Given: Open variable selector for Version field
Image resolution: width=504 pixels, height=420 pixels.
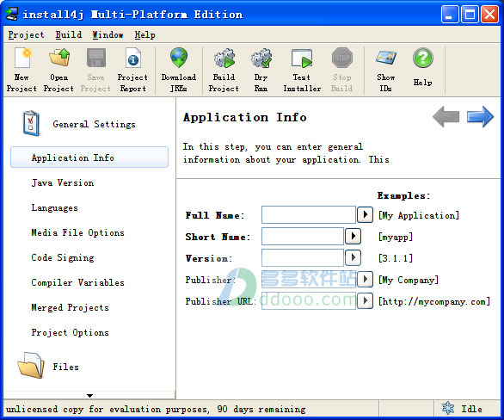Looking at the screenshot, I should (x=353, y=257).
